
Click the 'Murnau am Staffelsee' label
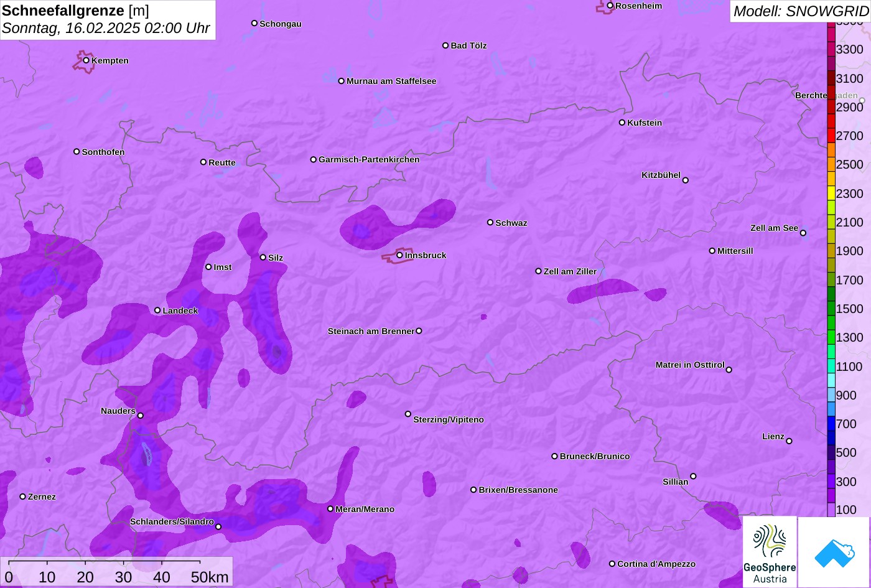(x=391, y=81)
